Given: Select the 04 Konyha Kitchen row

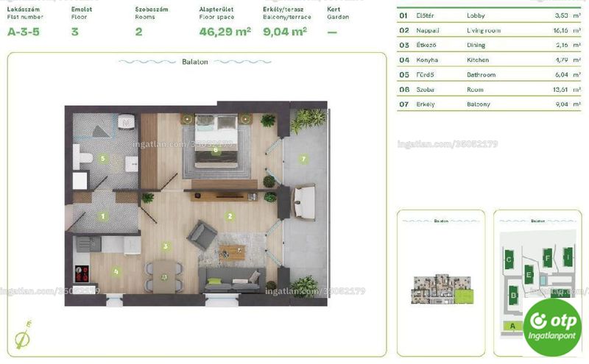Looking at the screenshot, I should point(489,60).
